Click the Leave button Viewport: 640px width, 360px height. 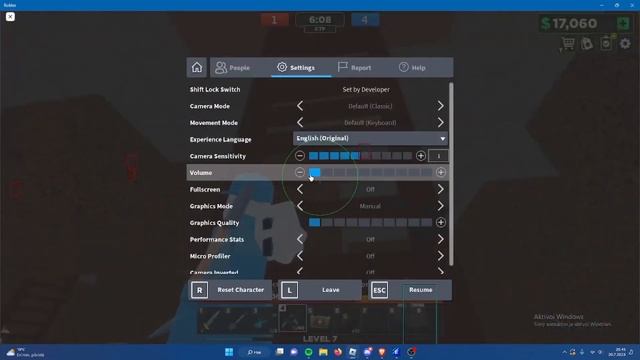coord(320,290)
